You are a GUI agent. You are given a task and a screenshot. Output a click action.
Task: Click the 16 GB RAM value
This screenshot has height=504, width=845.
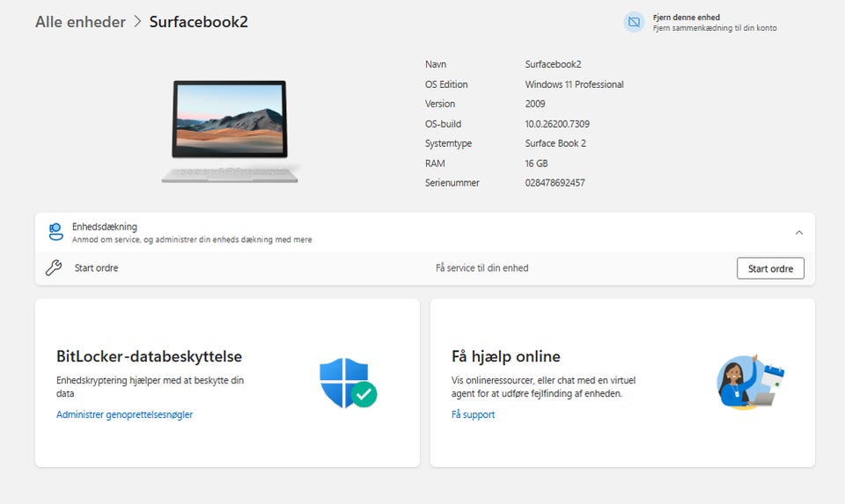tap(536, 163)
